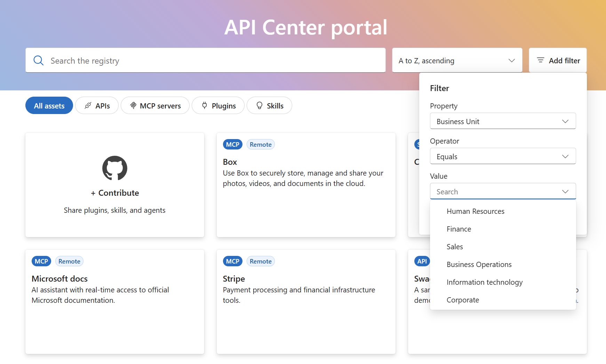Click the MCP badge on Box card
This screenshot has width=606, height=364.
(x=233, y=144)
